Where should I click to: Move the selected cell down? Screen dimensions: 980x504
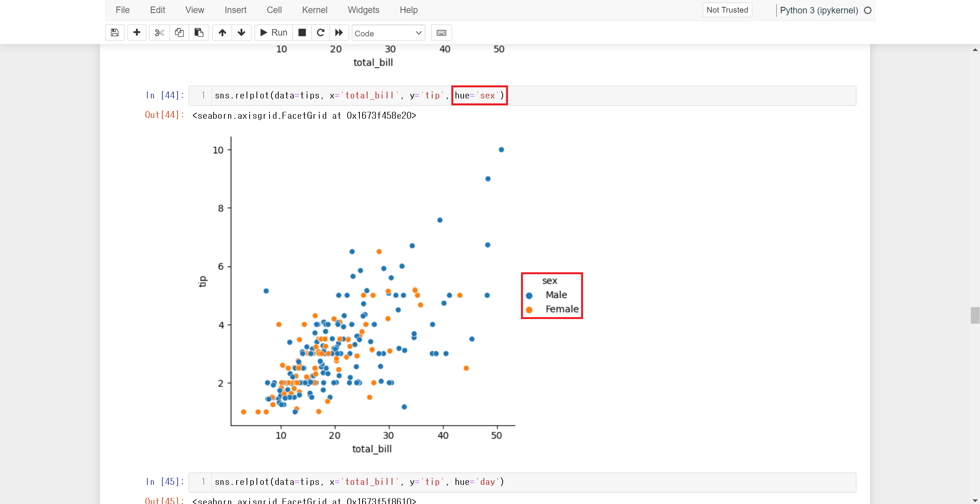click(242, 33)
